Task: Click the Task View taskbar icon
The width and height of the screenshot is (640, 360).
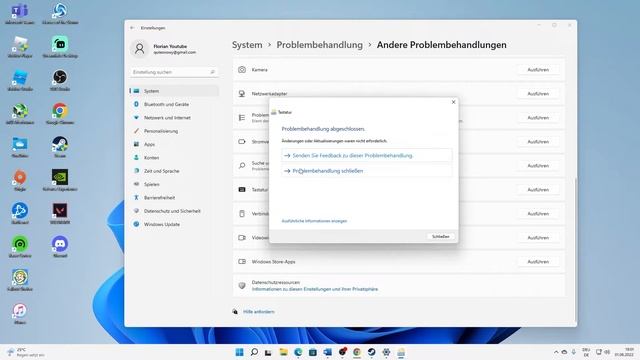Action: pos(268,352)
